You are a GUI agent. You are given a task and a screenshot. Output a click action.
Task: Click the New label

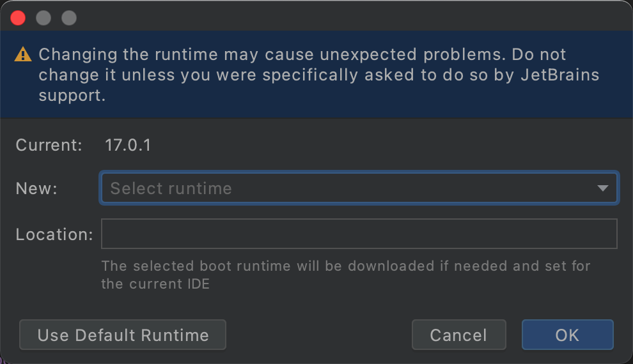[x=36, y=188]
